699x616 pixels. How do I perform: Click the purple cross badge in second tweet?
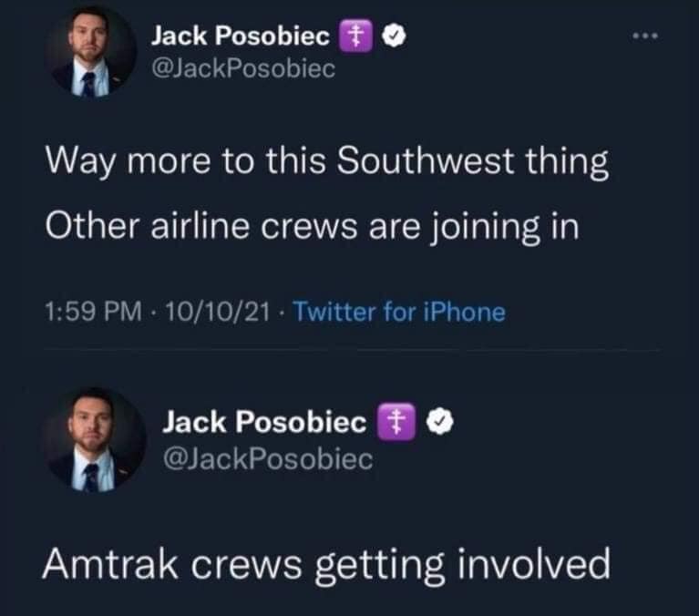[x=390, y=422]
